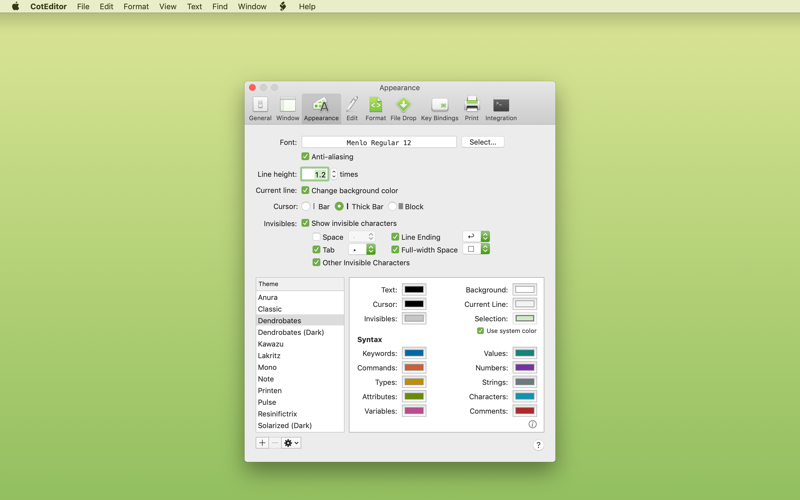Toggle the Anti-aliasing checkbox
Viewport: 800px width, 500px height.
click(x=305, y=157)
